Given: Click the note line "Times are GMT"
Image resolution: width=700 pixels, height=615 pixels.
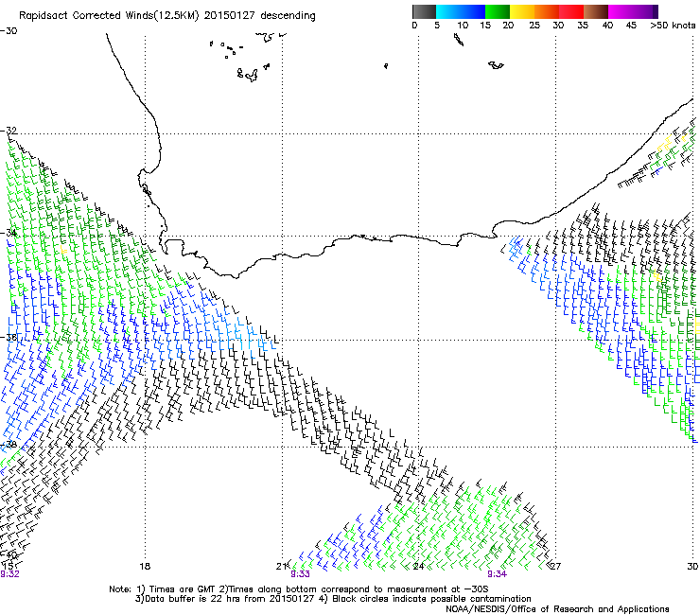Looking at the screenshot, I should [183, 589].
